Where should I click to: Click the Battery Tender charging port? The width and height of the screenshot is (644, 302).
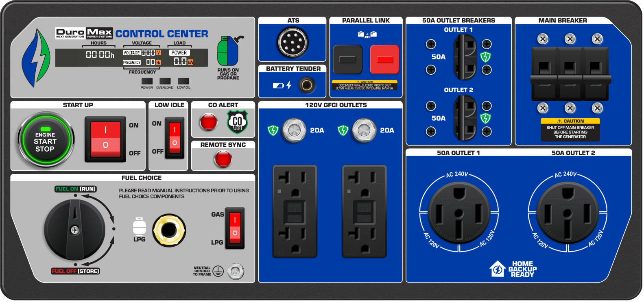coord(307,85)
